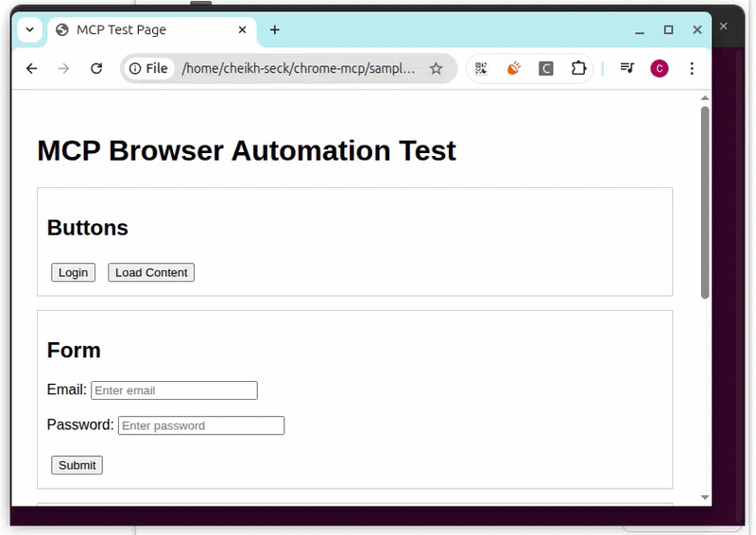Open the Extensions puzzle piece menu
This screenshot has height=535, width=756.
pos(578,68)
